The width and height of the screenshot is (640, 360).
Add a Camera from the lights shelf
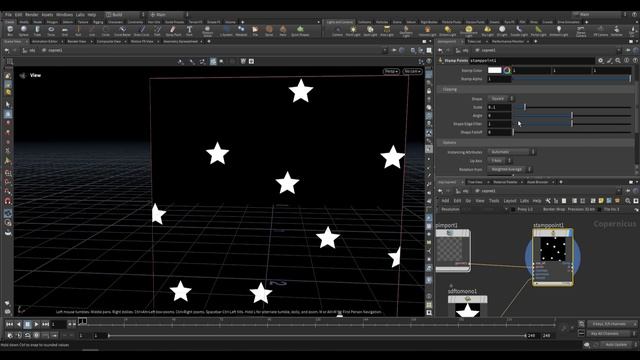(337, 31)
